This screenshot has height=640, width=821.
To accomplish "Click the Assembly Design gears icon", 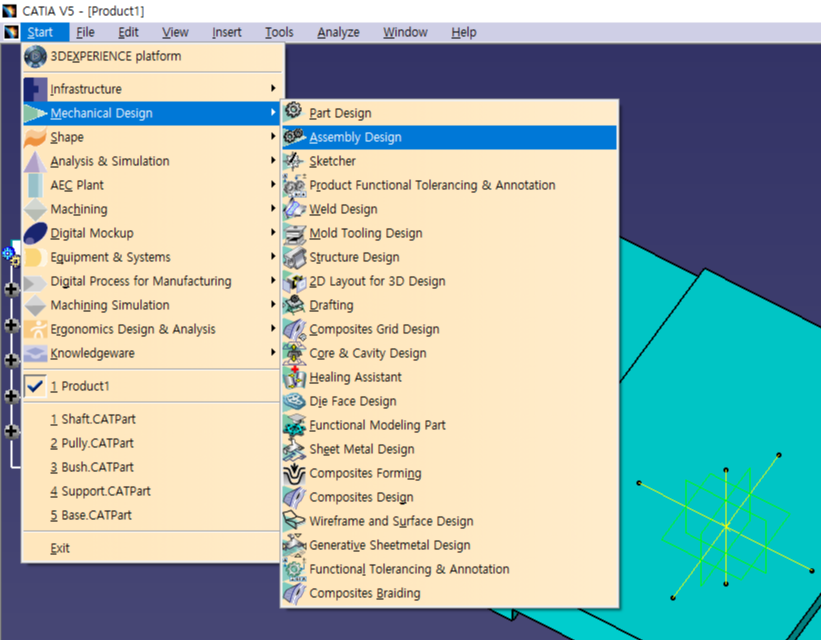I will (x=294, y=137).
